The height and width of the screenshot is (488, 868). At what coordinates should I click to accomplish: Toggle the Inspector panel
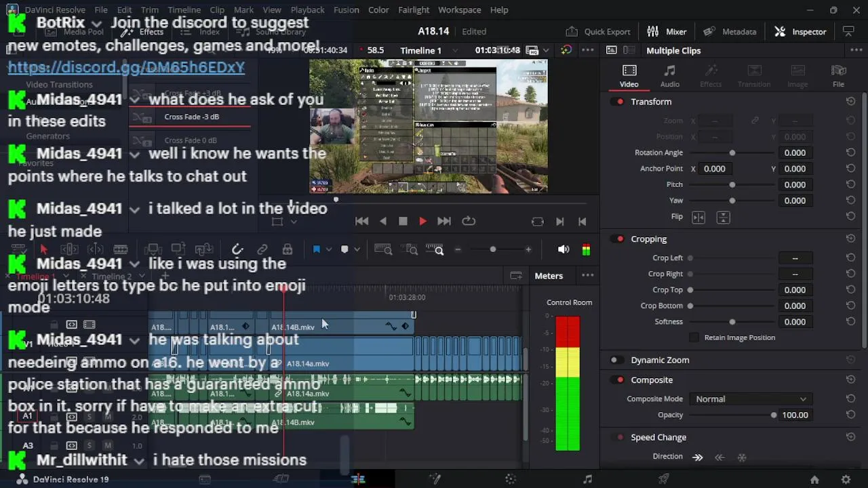click(x=800, y=31)
